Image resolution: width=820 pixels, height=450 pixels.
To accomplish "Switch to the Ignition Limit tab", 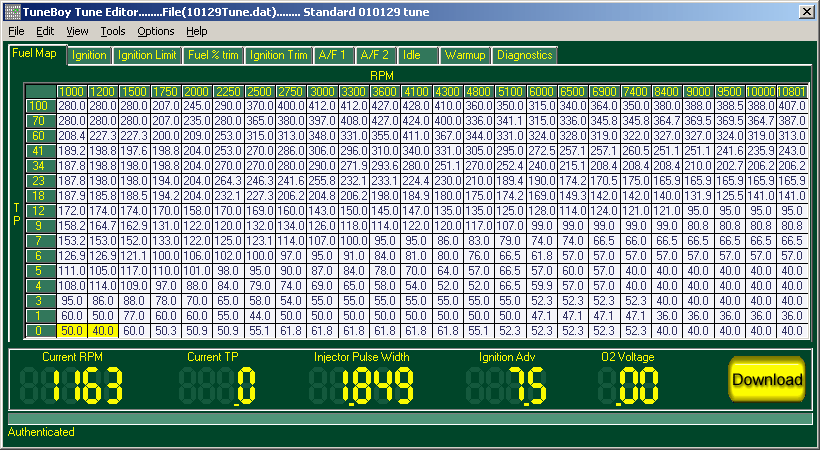I will click(147, 55).
